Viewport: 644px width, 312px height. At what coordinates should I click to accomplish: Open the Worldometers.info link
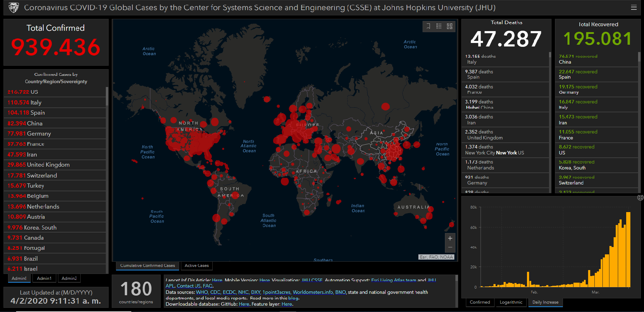[x=313, y=292]
